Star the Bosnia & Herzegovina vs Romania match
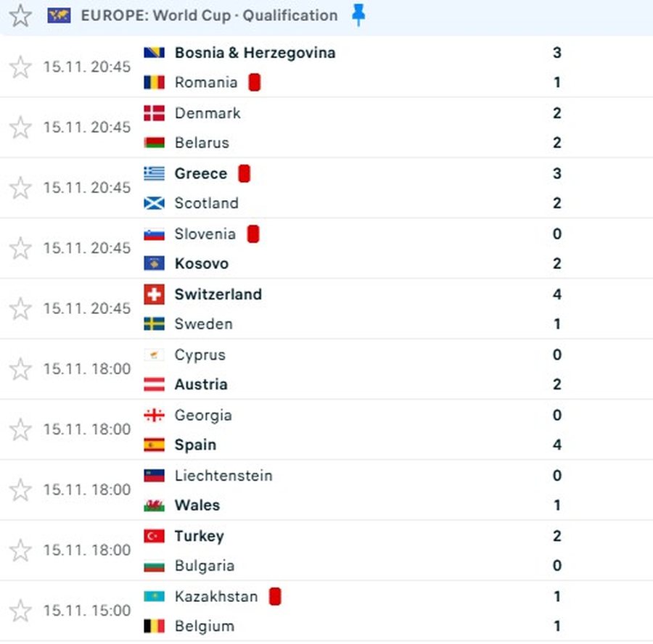This screenshot has height=644, width=653. [20, 67]
